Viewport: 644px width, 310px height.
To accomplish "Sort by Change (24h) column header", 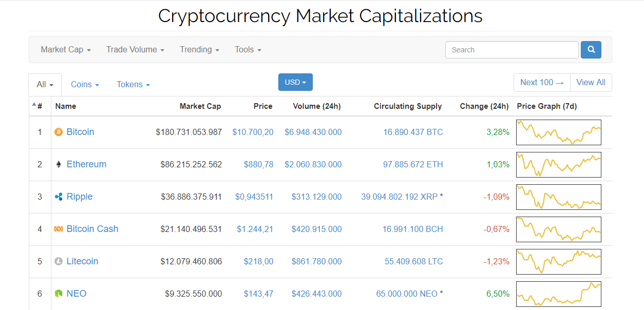I will (x=484, y=106).
